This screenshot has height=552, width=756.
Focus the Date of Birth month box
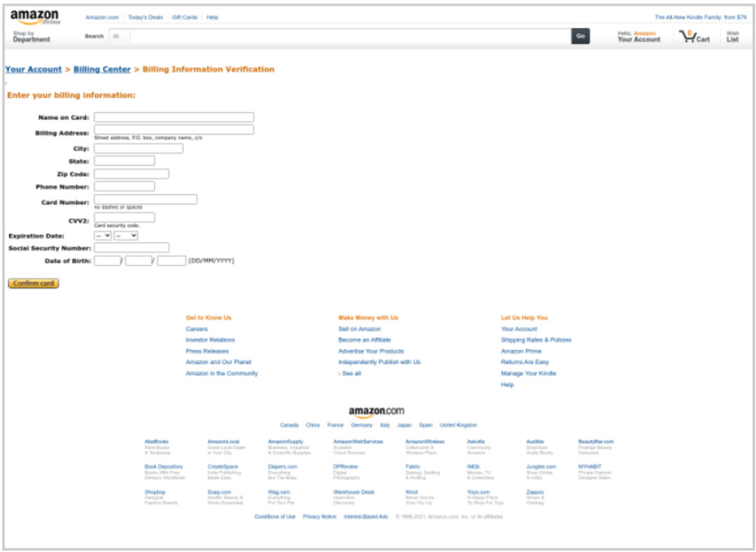[x=139, y=261]
